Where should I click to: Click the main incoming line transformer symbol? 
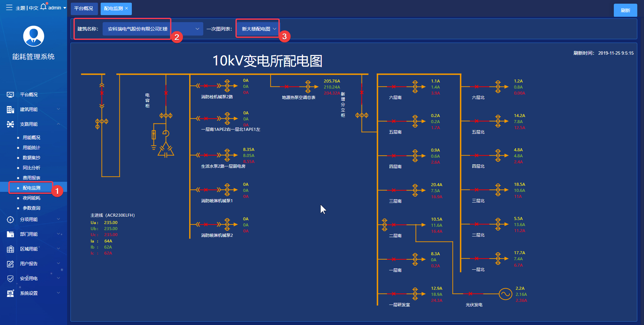pos(102,123)
